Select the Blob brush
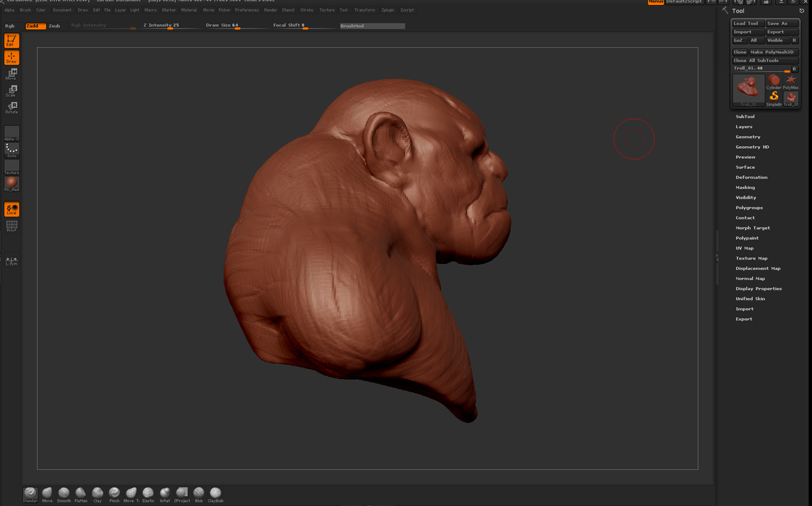This screenshot has width=812, height=506. pos(199,495)
